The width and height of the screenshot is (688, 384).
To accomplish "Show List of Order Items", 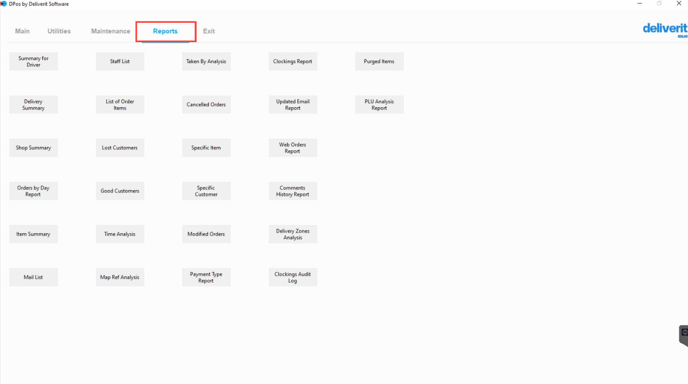I will [x=120, y=104].
